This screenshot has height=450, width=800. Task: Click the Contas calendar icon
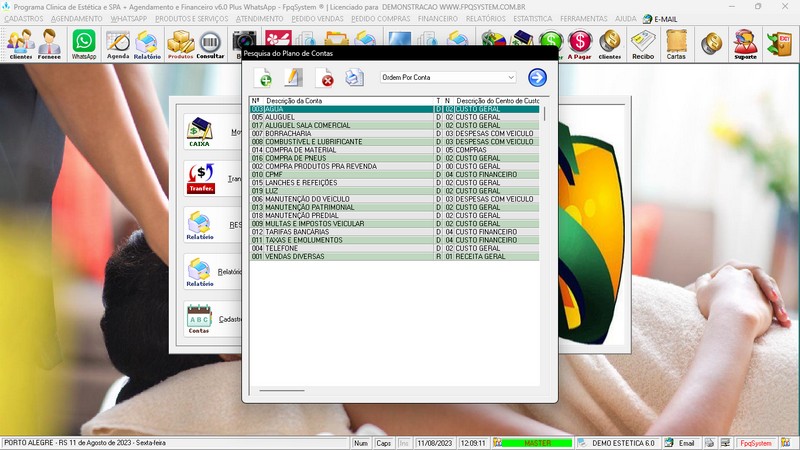pyautogui.click(x=200, y=318)
